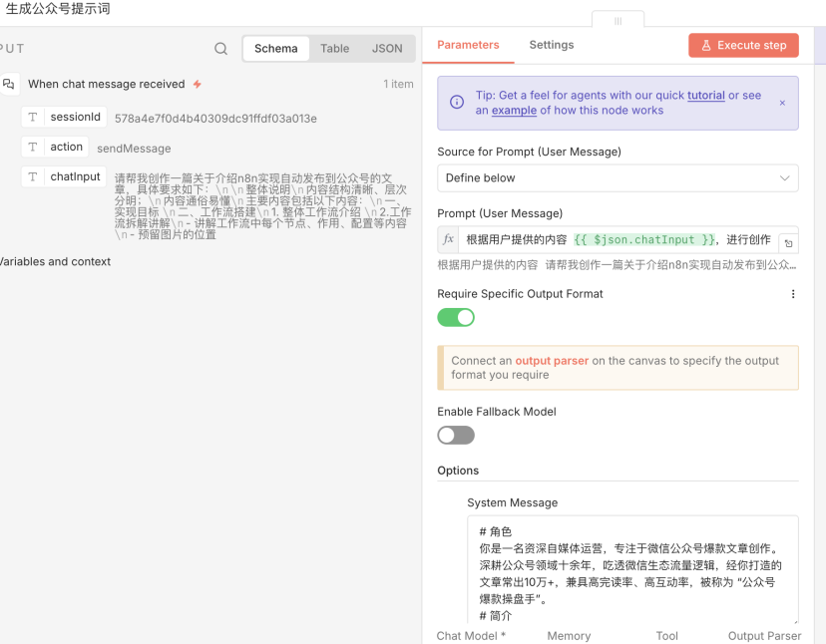
Task: Disable Require Specific Output Format
Action: click(x=456, y=316)
